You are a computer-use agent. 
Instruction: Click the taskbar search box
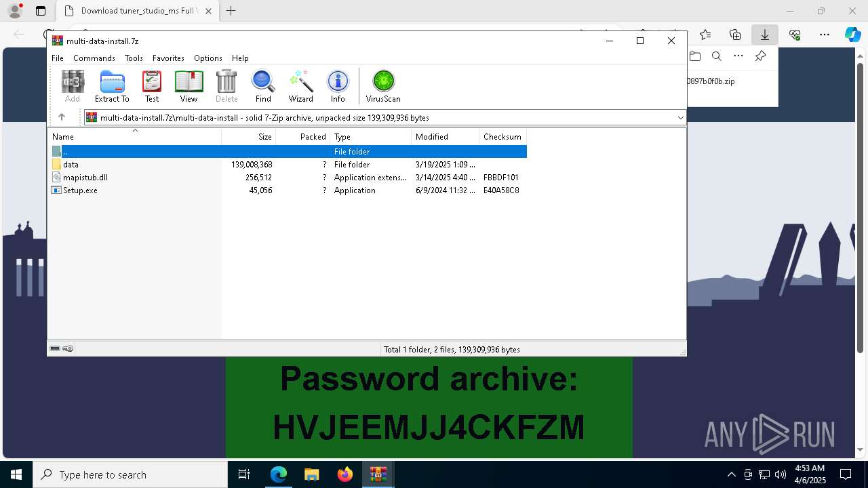click(x=130, y=474)
